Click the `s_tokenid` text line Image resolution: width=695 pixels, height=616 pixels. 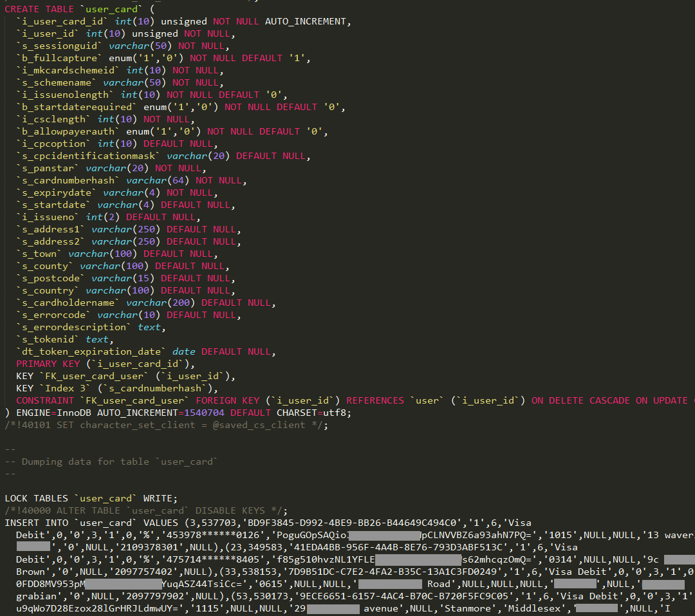(x=65, y=339)
